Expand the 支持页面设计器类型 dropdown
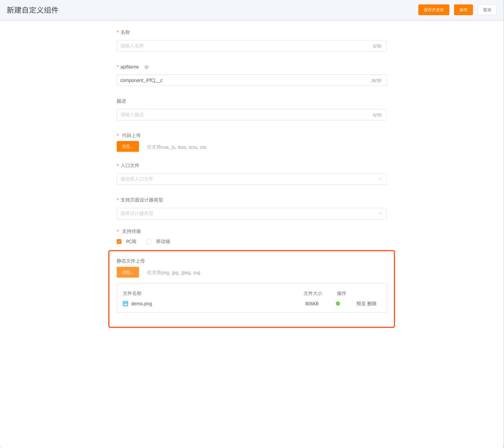The width and height of the screenshot is (504, 448). (252, 214)
